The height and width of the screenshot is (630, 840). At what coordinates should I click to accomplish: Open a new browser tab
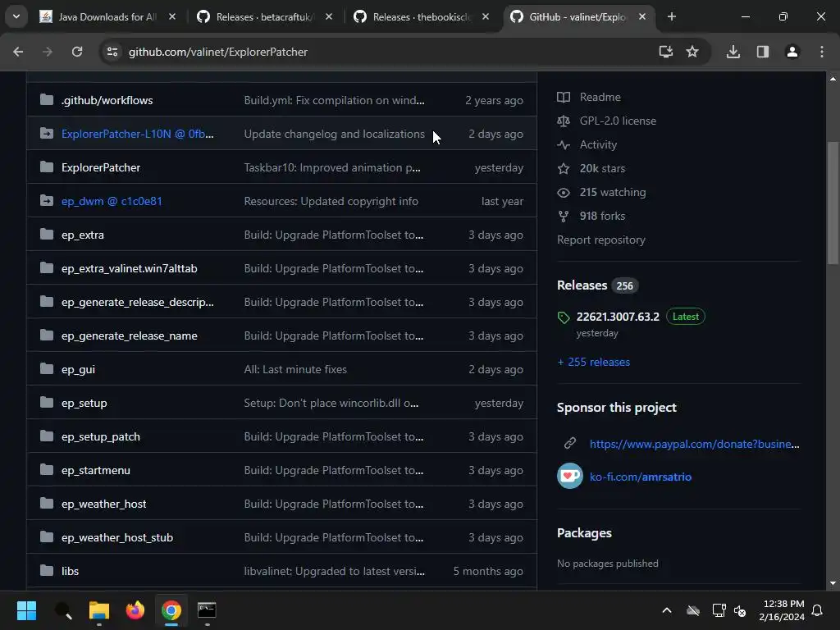(671, 17)
